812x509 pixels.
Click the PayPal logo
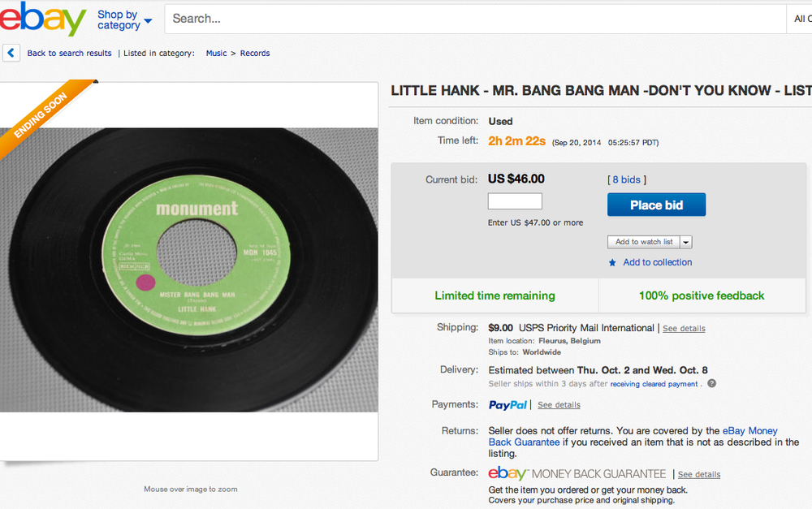tap(508, 405)
